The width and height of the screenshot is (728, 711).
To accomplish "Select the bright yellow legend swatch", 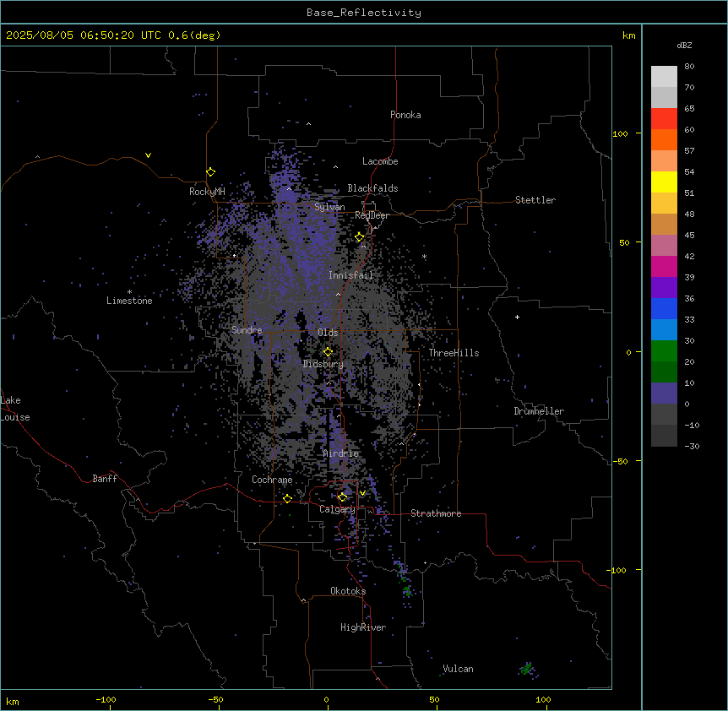I will pyautogui.click(x=664, y=182).
